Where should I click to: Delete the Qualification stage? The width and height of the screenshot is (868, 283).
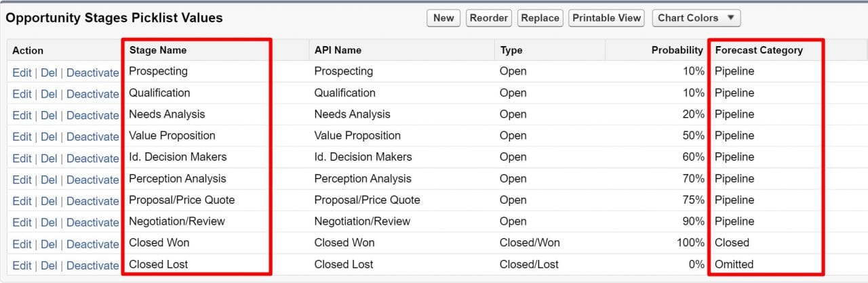click(x=49, y=94)
